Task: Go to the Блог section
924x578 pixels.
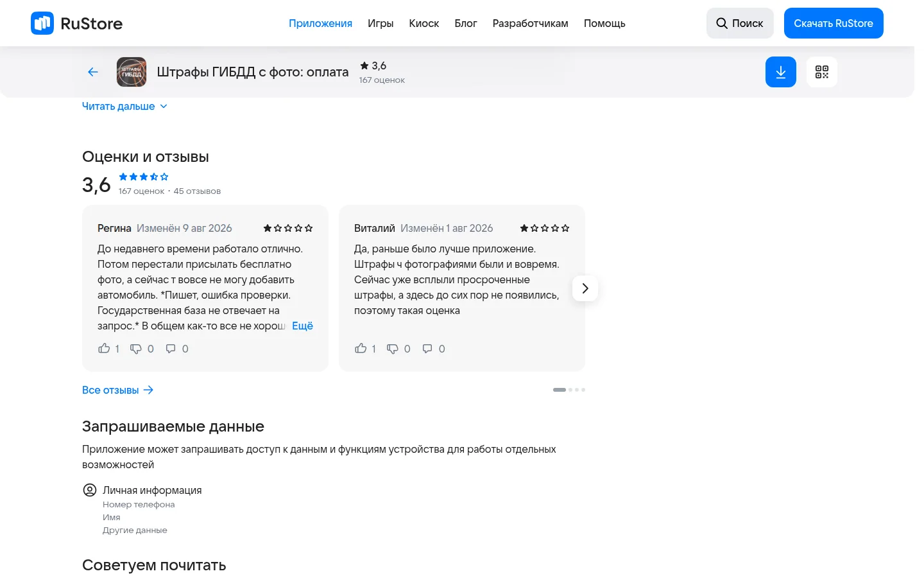Action: point(466,23)
